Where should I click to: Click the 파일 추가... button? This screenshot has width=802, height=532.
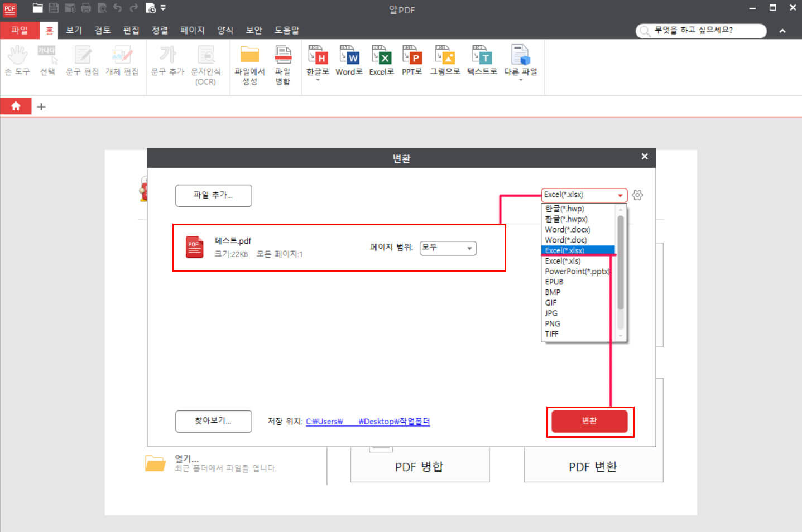[x=213, y=195]
